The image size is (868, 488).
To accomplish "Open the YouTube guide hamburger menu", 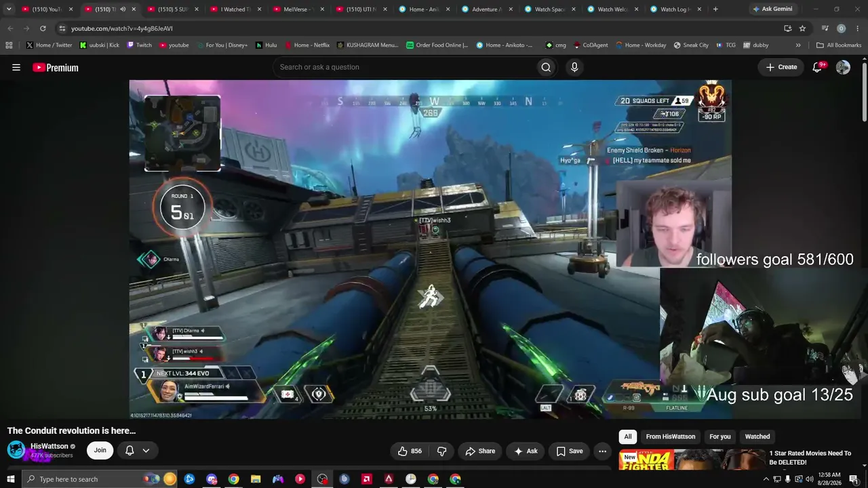I will pos(16,67).
